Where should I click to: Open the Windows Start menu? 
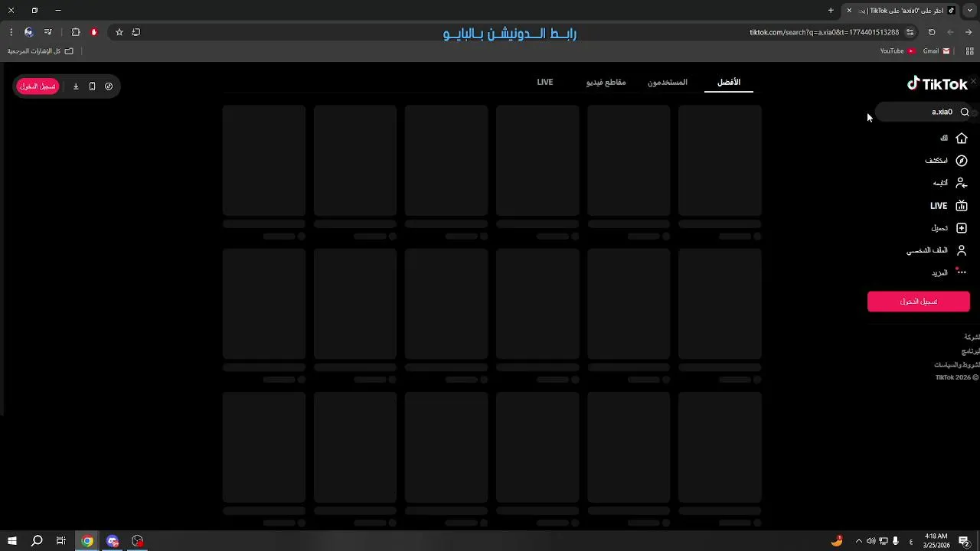click(x=12, y=541)
